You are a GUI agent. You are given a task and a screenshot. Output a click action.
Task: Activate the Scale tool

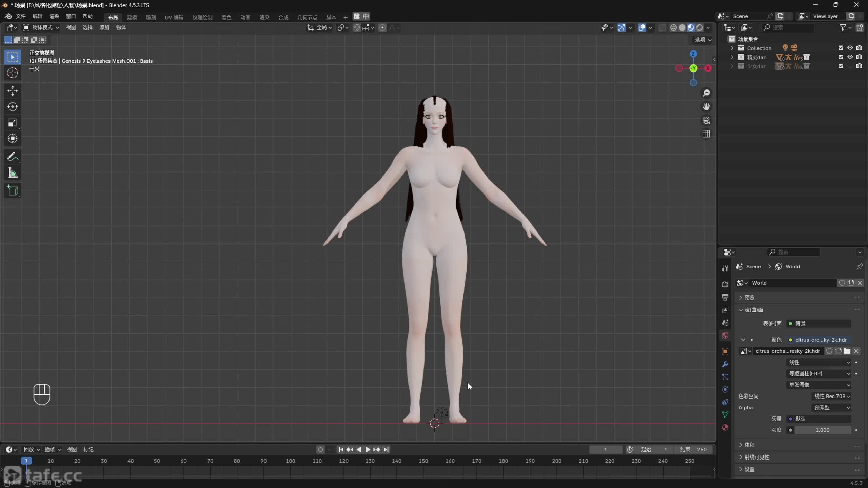click(13, 123)
